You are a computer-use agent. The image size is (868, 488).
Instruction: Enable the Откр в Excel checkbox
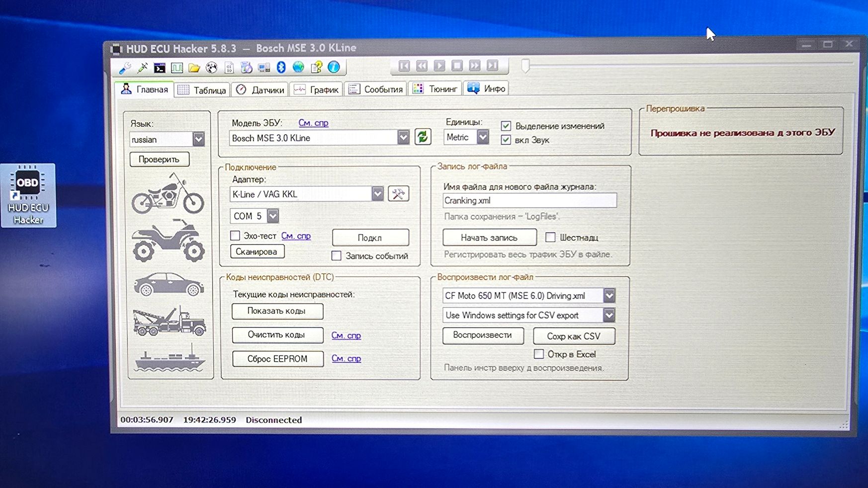tap(538, 354)
